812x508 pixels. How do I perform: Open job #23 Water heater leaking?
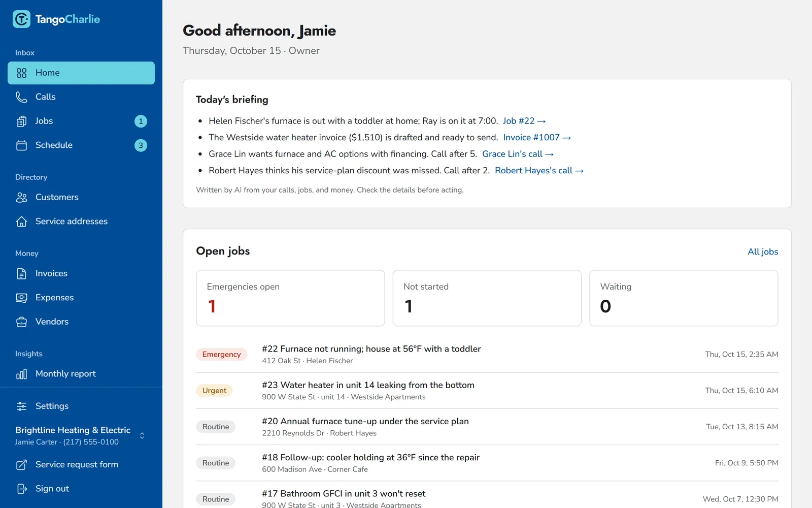(487, 391)
